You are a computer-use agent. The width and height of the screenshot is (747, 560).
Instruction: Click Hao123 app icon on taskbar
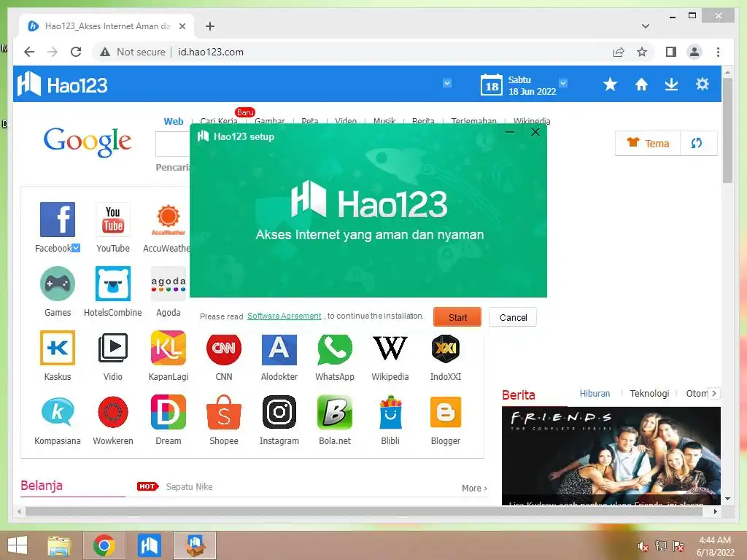[149, 545]
